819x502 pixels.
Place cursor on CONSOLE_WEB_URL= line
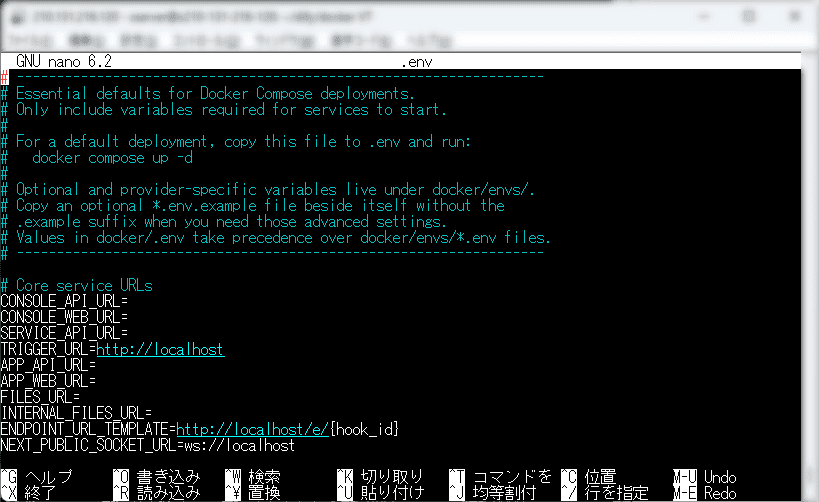pyautogui.click(x=64, y=318)
